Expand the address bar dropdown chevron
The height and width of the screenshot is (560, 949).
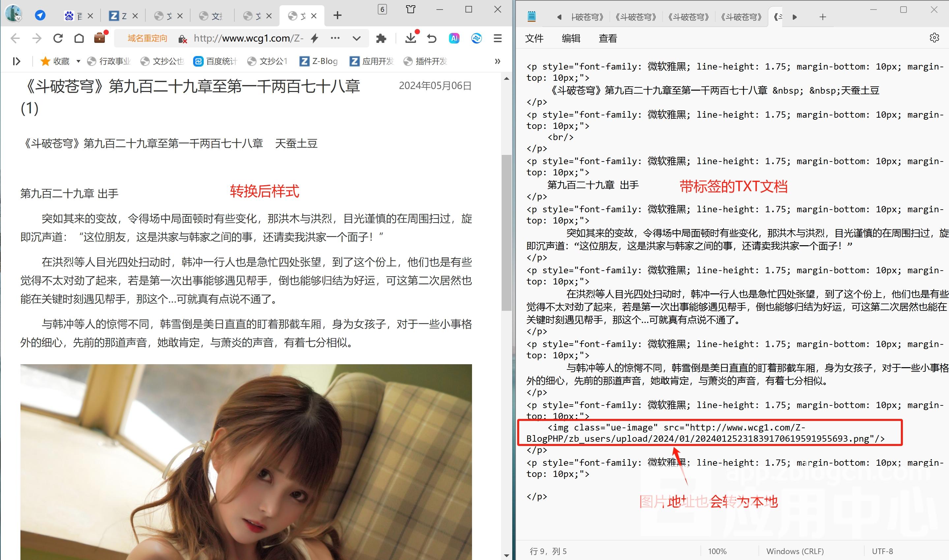pos(357,39)
